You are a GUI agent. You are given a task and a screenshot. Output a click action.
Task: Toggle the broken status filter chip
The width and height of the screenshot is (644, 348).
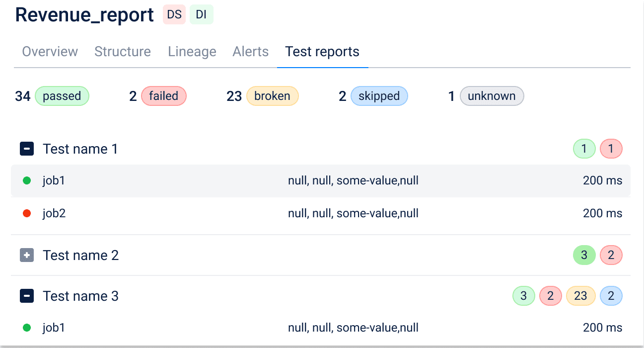pos(272,96)
